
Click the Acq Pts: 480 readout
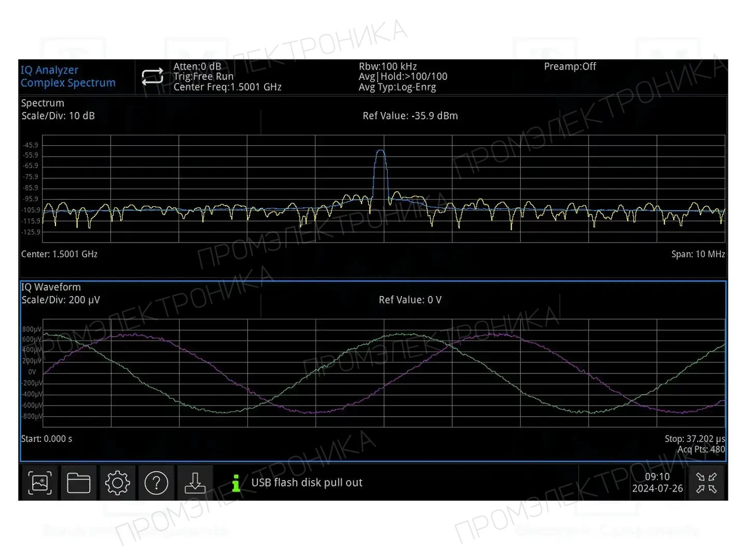[x=701, y=450]
